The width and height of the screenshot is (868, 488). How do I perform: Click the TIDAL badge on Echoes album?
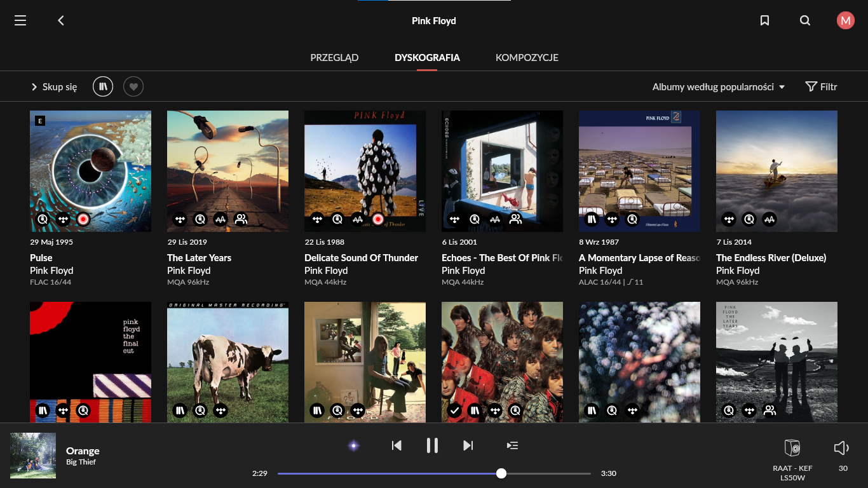(x=454, y=219)
